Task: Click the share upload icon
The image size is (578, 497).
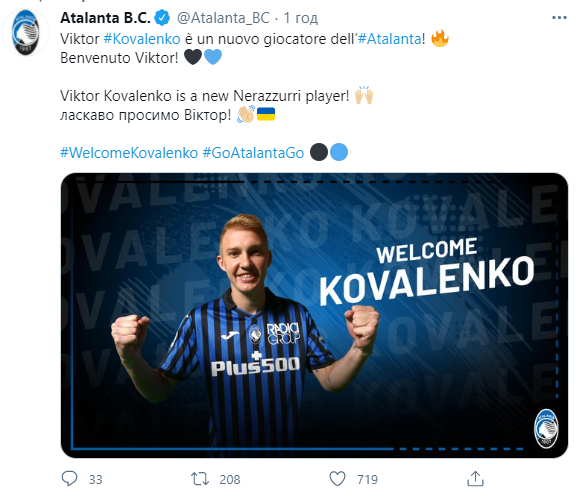Action: (x=475, y=479)
